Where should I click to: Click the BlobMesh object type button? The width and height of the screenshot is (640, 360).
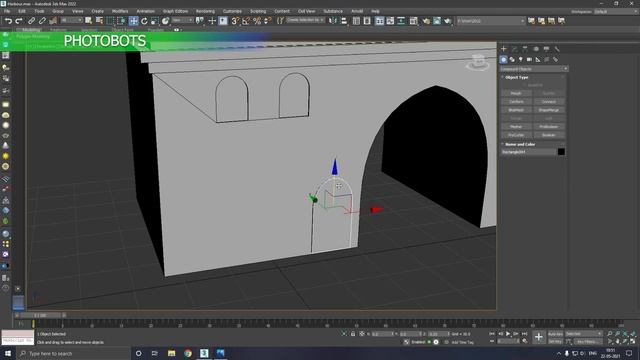tap(516, 110)
